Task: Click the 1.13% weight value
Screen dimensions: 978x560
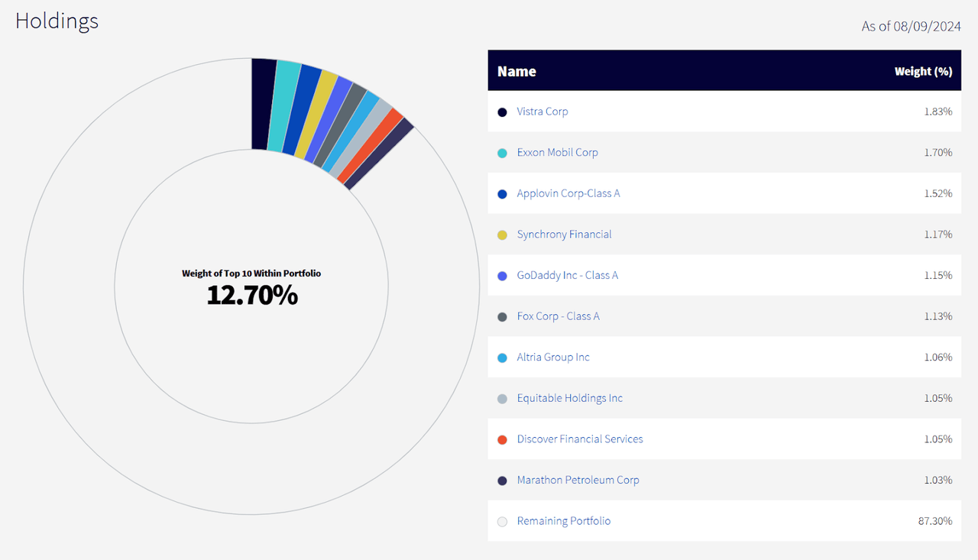Action: 938,316
